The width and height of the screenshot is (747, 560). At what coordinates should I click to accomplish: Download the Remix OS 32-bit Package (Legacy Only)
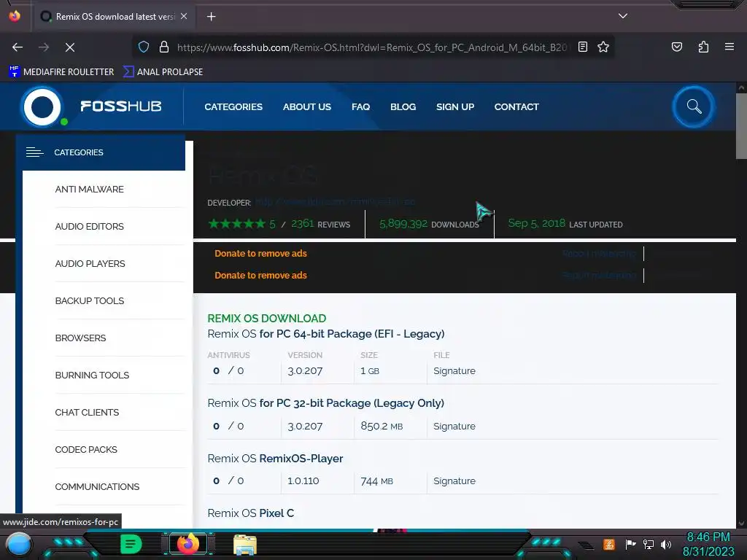click(x=325, y=402)
